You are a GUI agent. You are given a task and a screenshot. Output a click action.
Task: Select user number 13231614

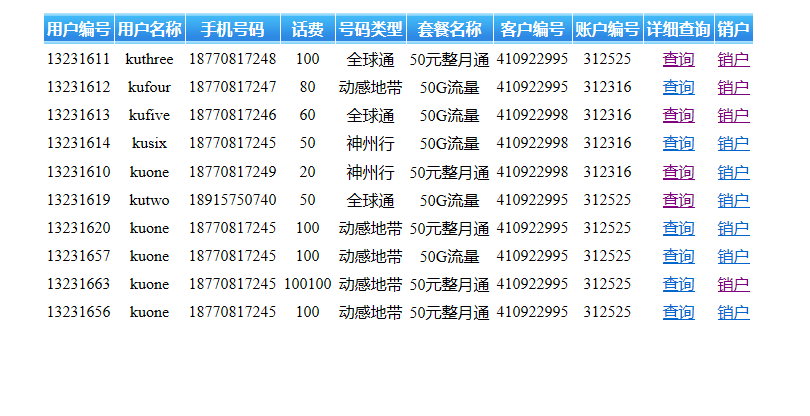(x=79, y=143)
